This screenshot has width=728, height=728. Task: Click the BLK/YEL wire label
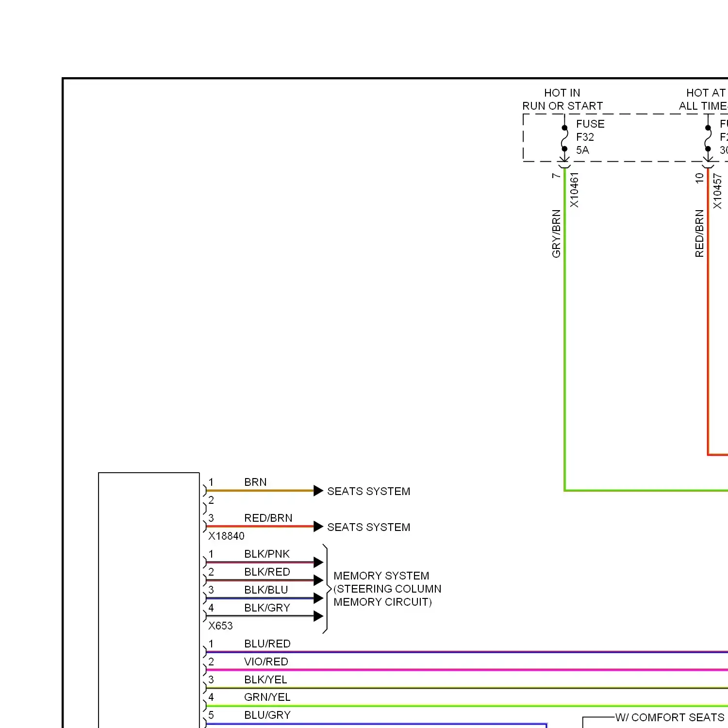pos(265,679)
